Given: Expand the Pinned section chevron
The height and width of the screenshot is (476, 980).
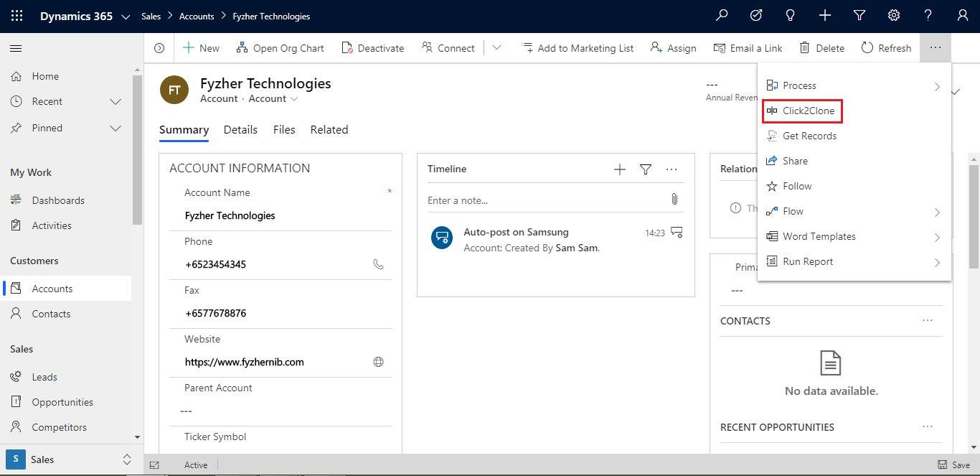Looking at the screenshot, I should click(x=116, y=129).
